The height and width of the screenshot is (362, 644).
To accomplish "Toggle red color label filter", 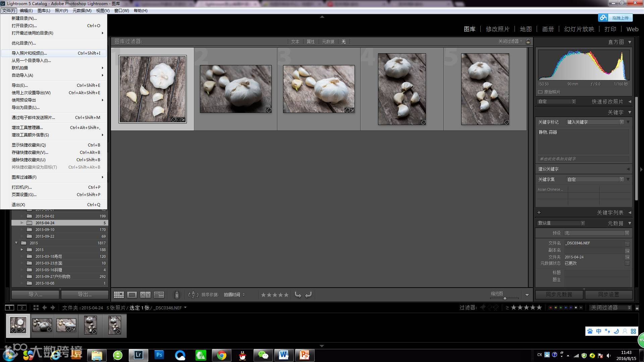I will [x=550, y=307].
